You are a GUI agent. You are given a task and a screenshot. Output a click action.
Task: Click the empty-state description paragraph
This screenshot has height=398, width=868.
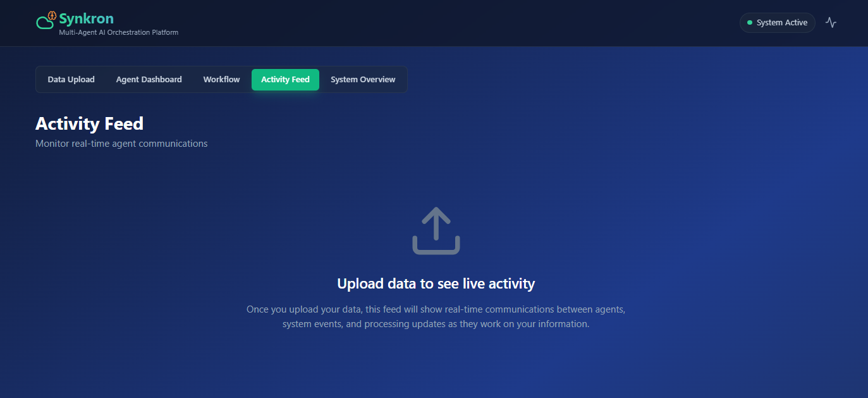[x=436, y=316]
